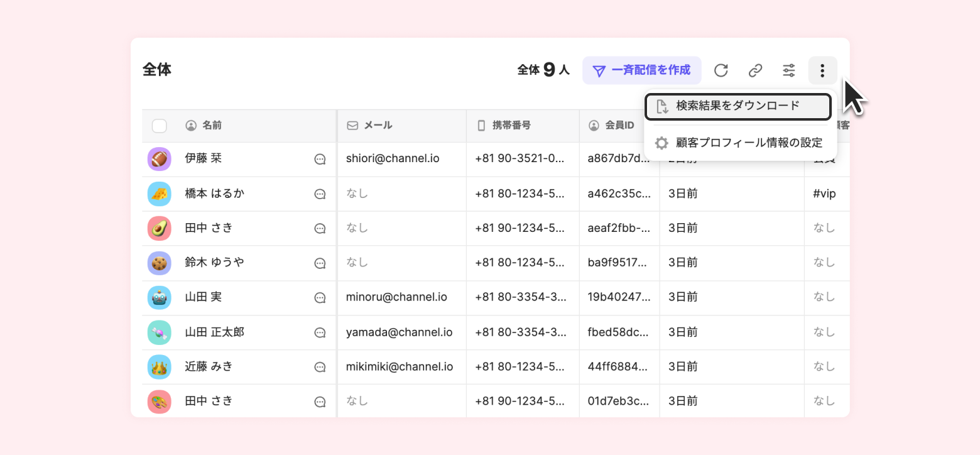
Task: Open chat with 伊藤 栞
Action: 320,160
